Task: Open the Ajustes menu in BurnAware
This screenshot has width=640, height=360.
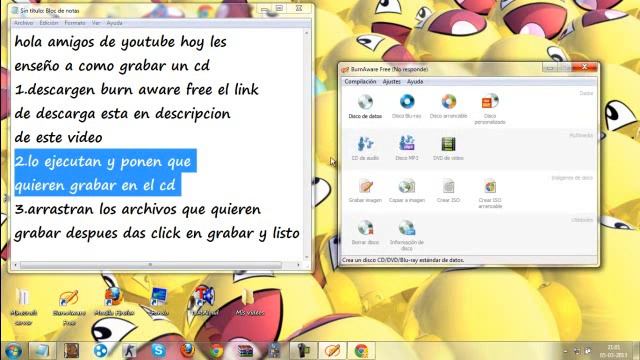Action: coord(391,82)
